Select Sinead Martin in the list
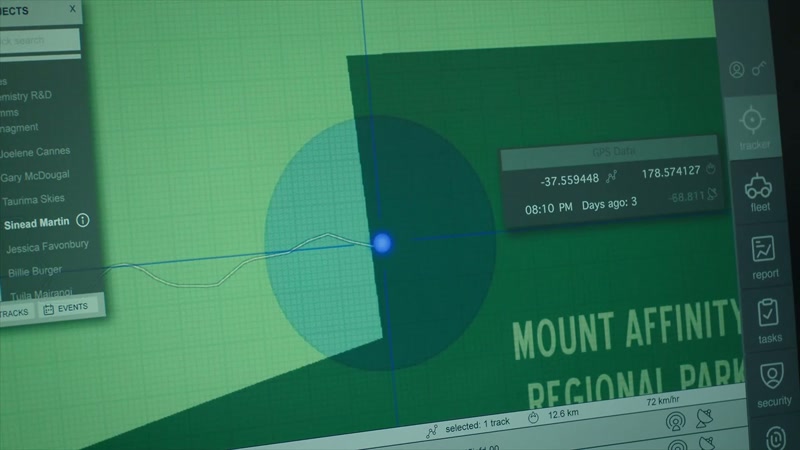This screenshot has width=800, height=450. (36, 223)
